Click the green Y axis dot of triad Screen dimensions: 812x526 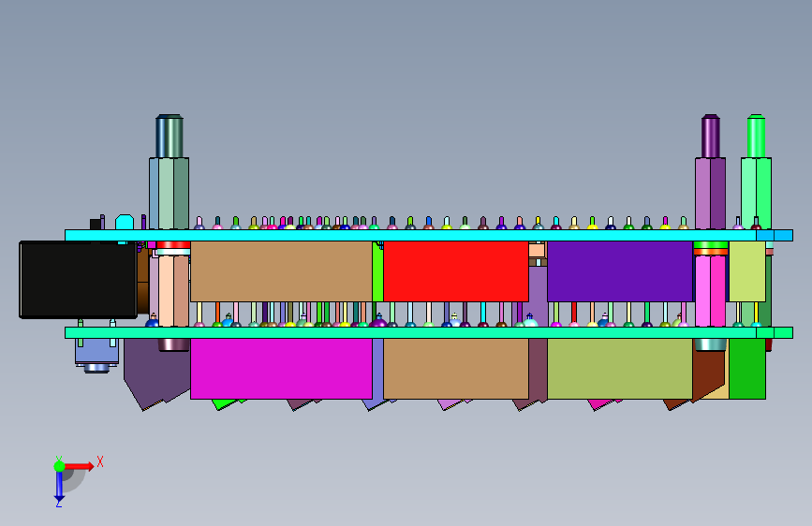(59, 466)
